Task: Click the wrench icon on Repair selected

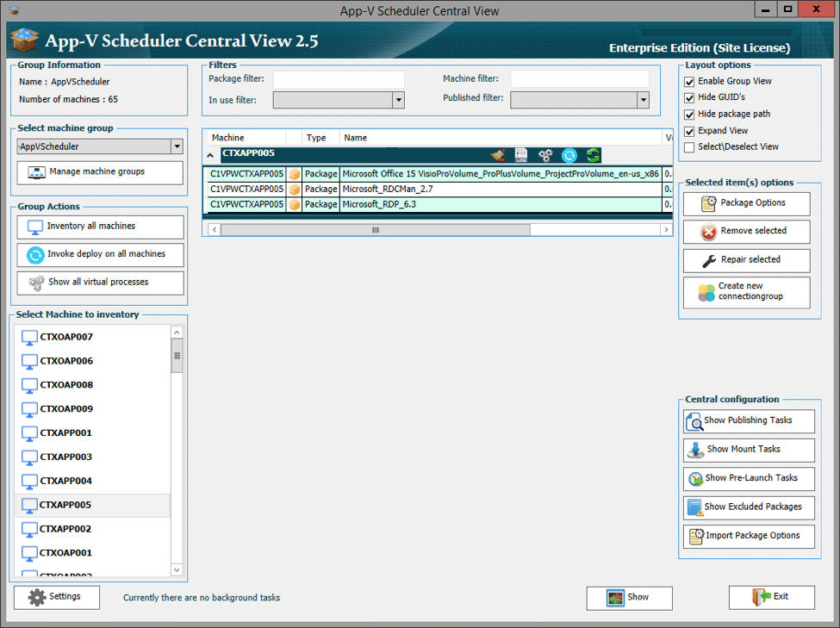Action: coord(709,260)
